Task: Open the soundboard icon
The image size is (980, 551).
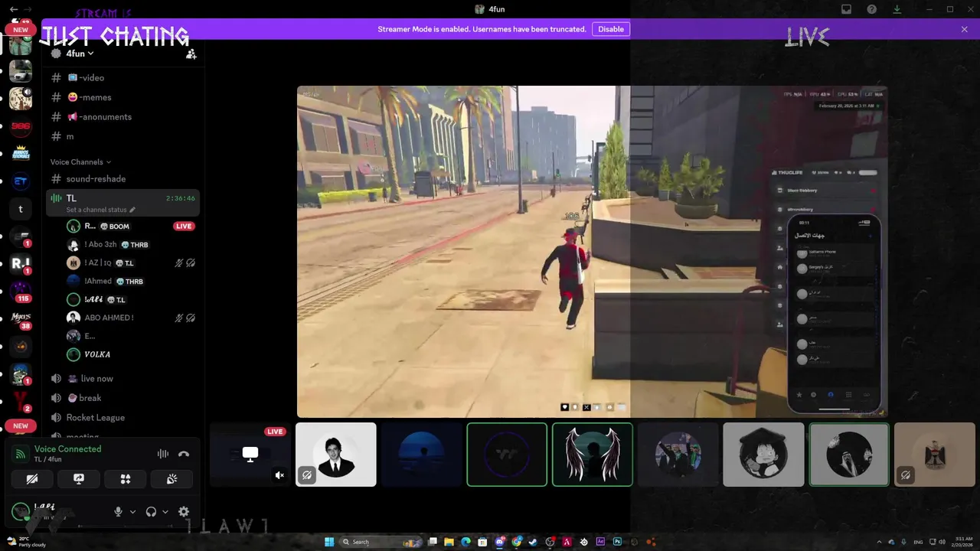Action: pos(172,479)
